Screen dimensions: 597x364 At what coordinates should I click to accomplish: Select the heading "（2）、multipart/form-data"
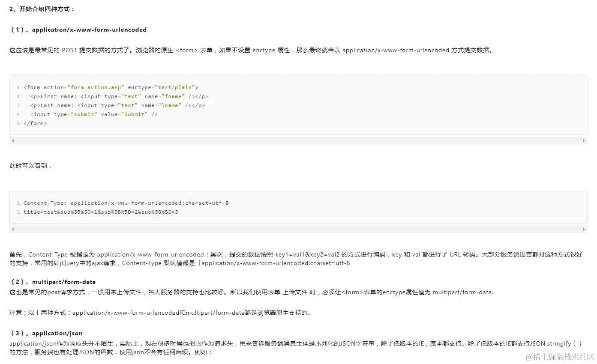(x=53, y=282)
